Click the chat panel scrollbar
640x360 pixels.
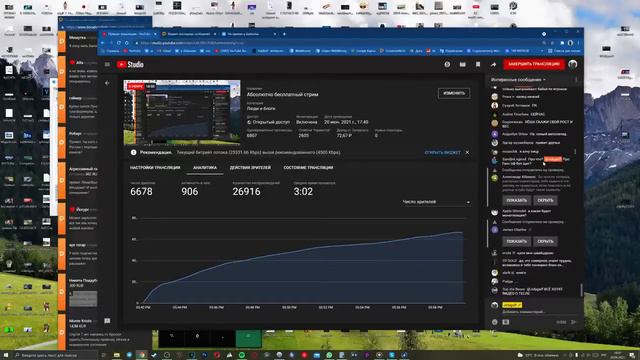[581, 290]
